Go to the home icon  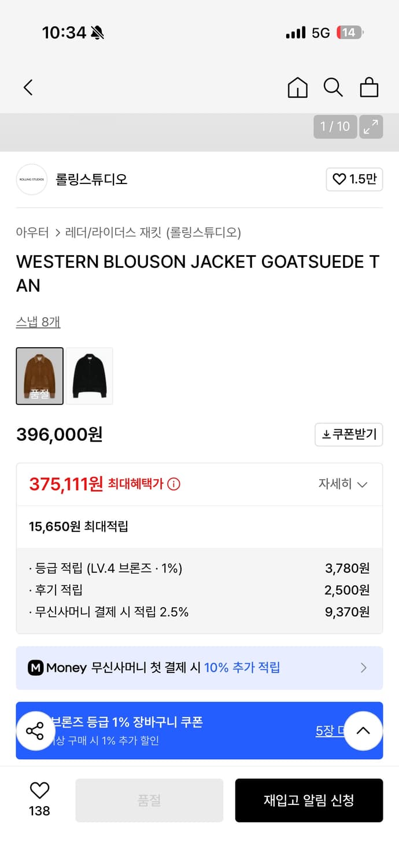coord(297,87)
